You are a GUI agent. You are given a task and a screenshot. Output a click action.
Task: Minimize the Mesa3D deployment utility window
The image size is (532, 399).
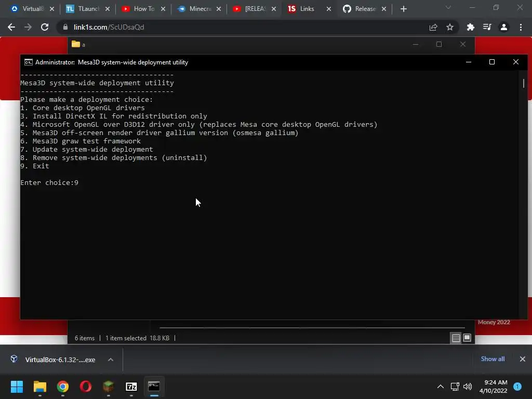pyautogui.click(x=469, y=62)
